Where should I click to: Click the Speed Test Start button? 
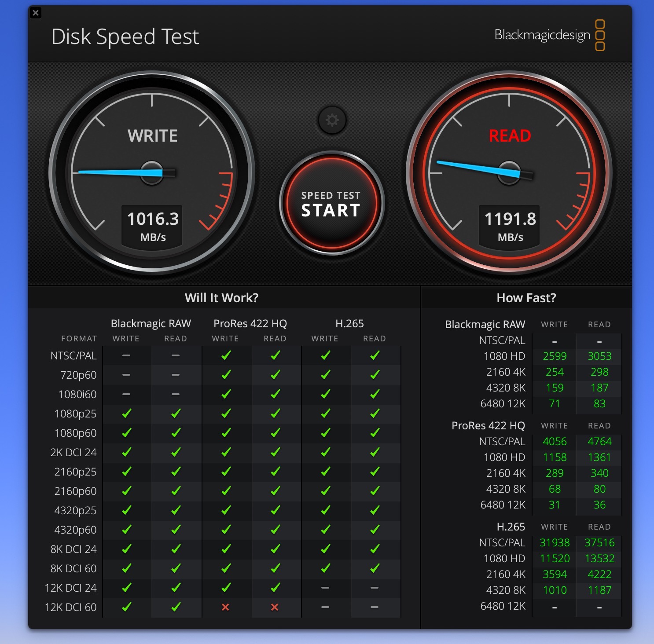332,204
